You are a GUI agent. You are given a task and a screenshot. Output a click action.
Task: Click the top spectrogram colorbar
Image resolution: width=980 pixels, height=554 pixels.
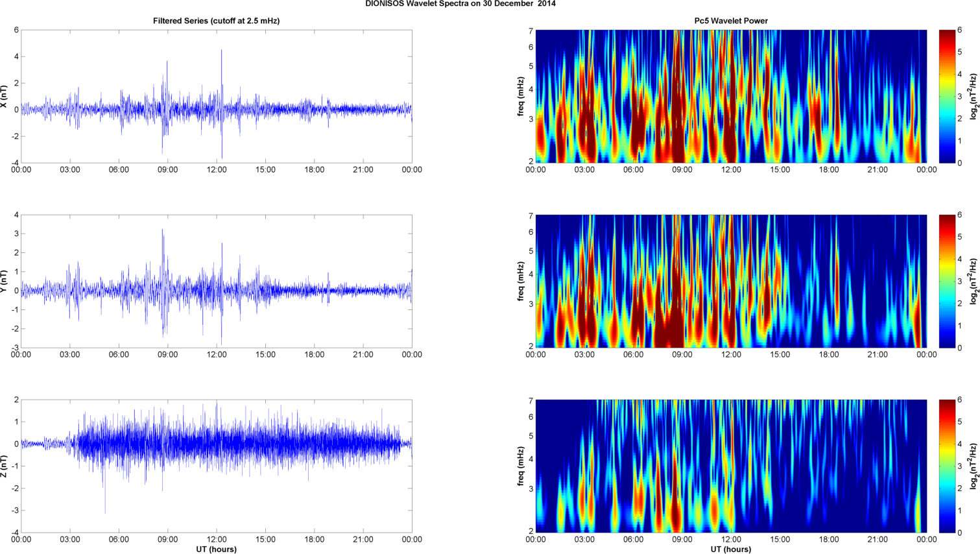click(947, 96)
